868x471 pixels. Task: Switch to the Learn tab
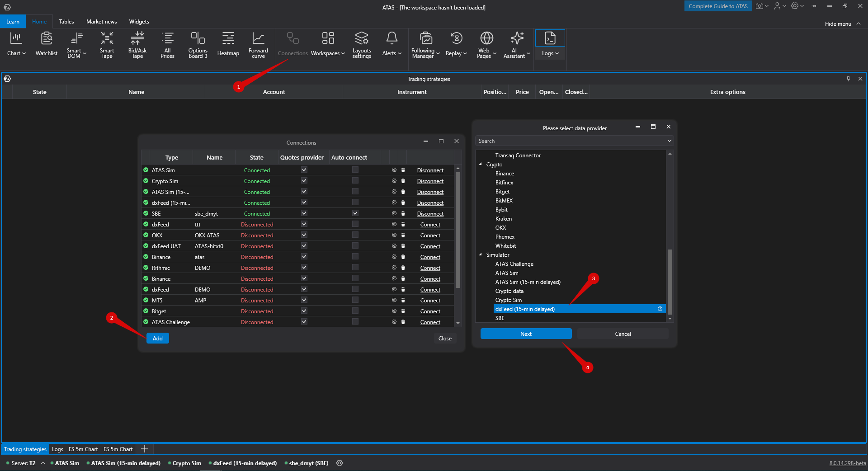(x=13, y=22)
